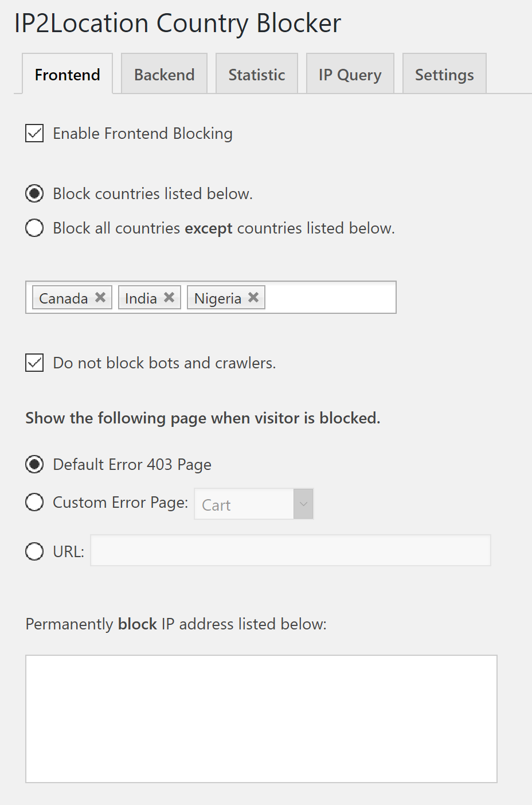
Task: Choose Block all countries except listed
Action: coord(34,228)
